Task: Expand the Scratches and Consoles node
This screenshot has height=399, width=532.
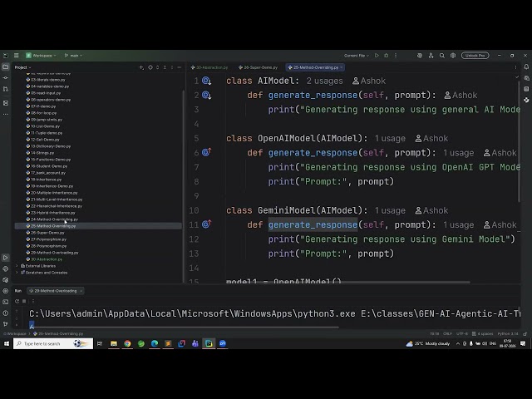Action: tap(17, 273)
